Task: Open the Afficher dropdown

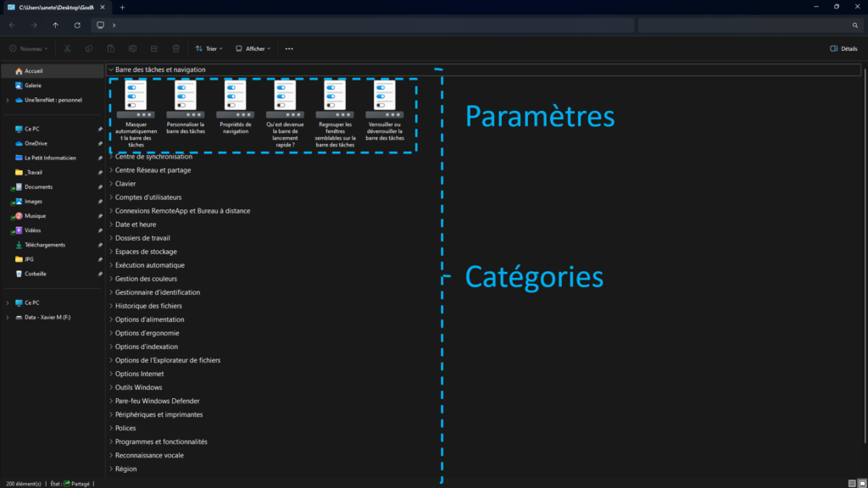Action: [x=253, y=48]
